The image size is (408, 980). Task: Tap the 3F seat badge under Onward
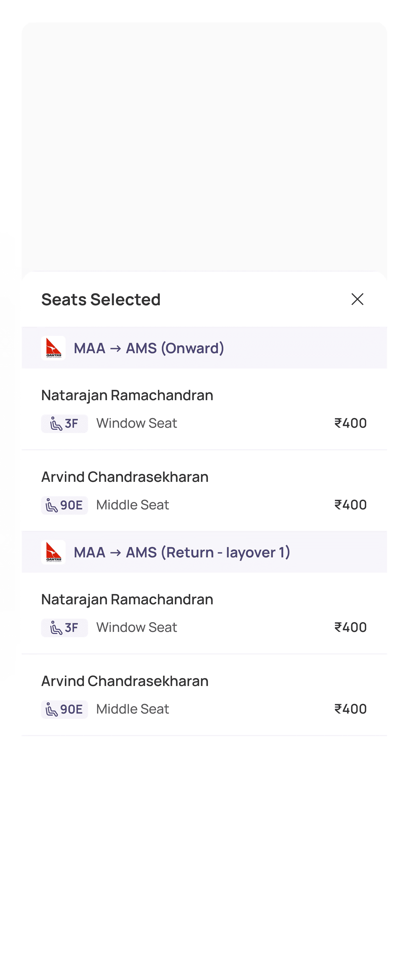[64, 423]
